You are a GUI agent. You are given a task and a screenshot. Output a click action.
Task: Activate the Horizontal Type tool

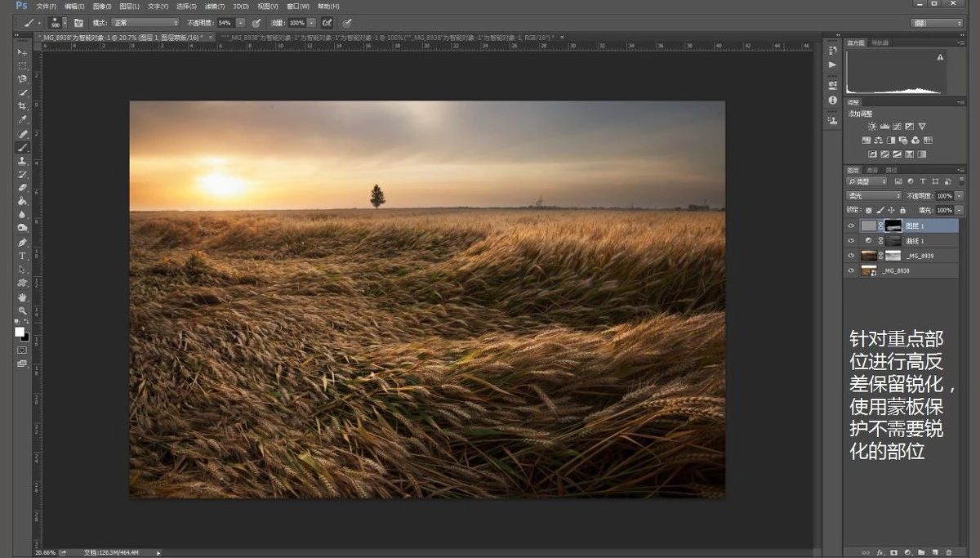[23, 256]
